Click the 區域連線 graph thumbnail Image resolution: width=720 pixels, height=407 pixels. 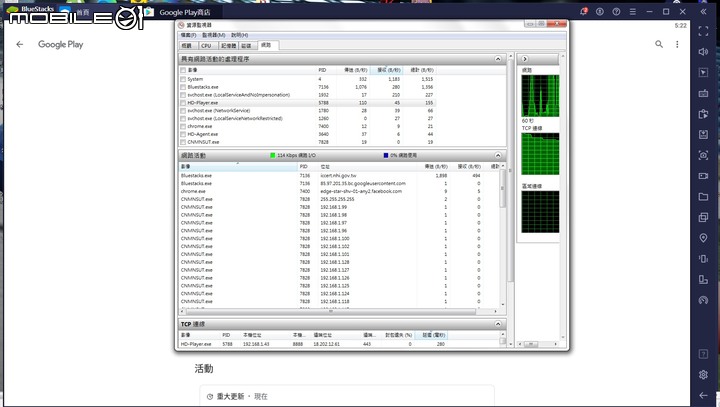click(540, 212)
